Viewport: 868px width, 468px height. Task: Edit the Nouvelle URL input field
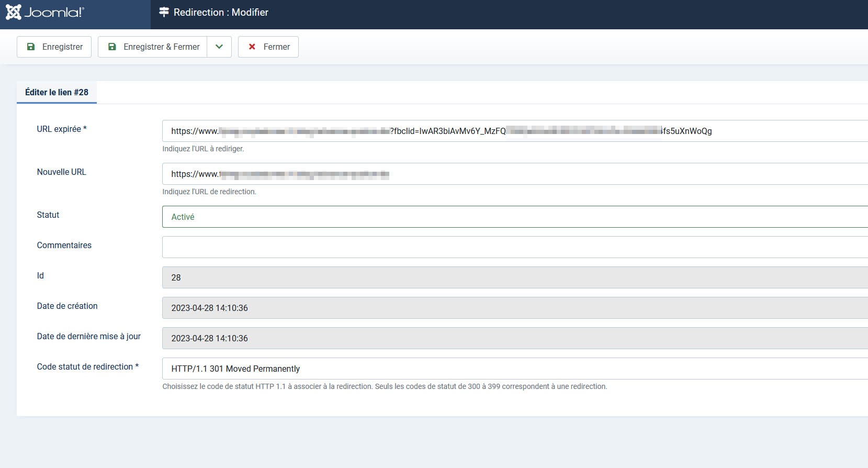point(515,174)
